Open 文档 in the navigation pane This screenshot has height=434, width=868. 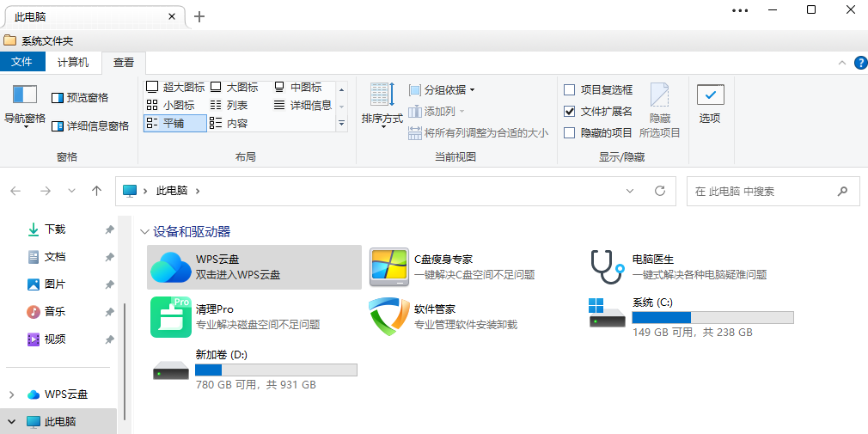click(55, 257)
